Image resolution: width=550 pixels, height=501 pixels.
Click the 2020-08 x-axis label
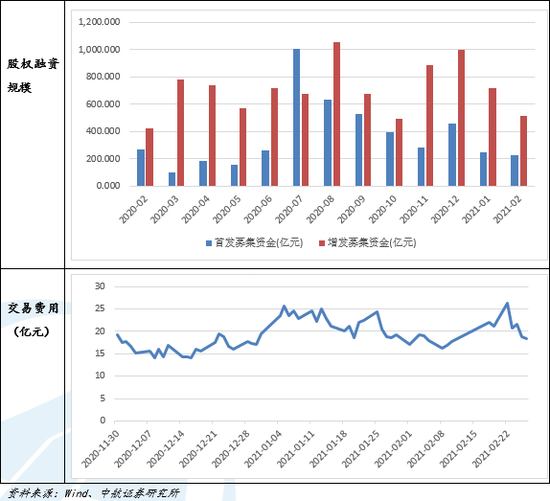[320, 209]
